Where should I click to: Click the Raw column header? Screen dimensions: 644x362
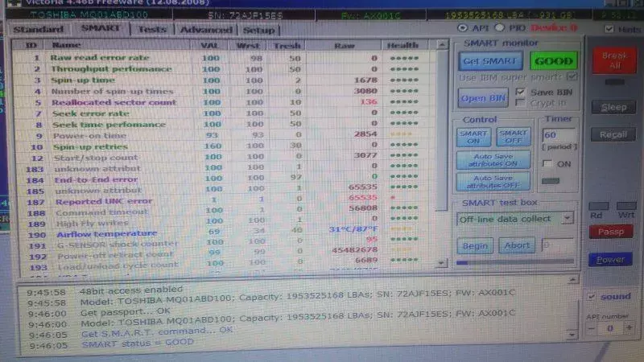(345, 46)
